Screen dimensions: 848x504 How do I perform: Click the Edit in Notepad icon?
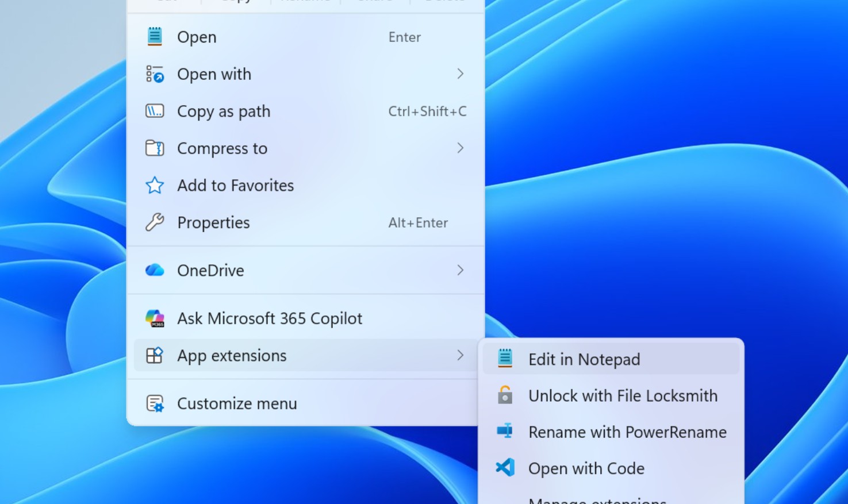click(505, 359)
